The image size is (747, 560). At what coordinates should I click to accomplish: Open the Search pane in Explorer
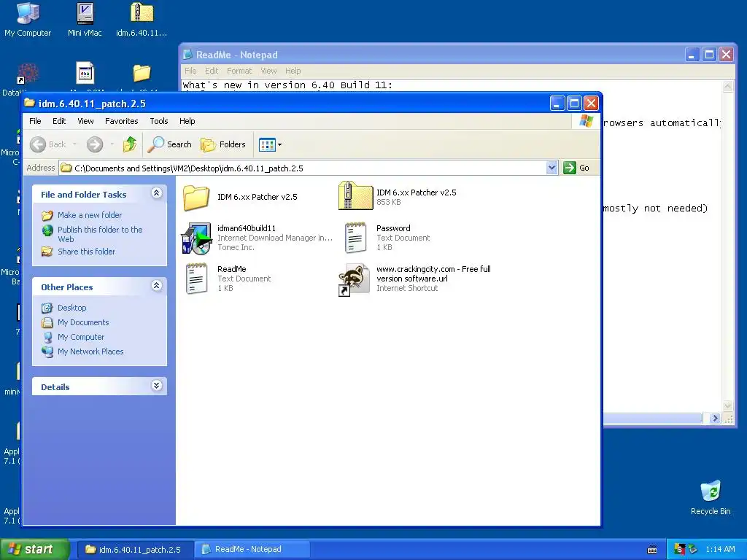(x=169, y=144)
